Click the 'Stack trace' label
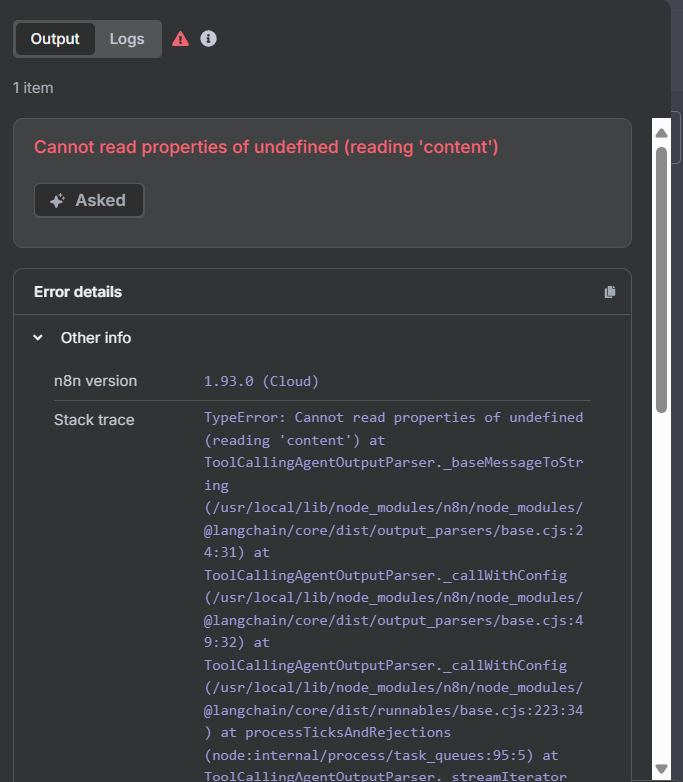 pyautogui.click(x=94, y=420)
